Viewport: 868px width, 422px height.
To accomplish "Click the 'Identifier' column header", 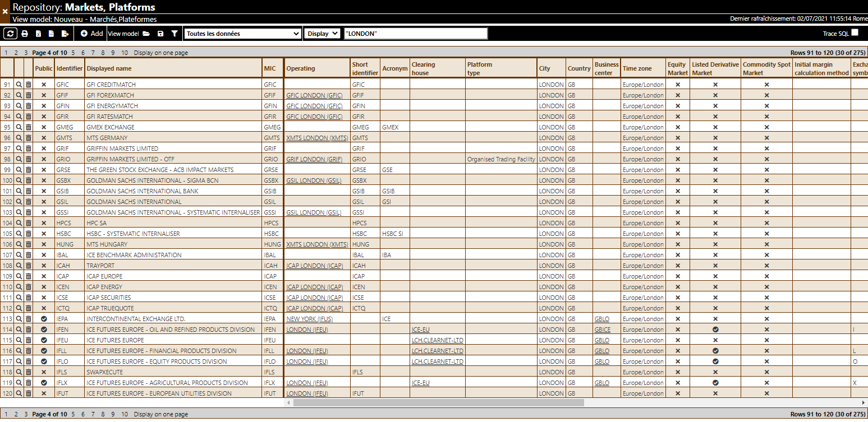I will (70, 68).
